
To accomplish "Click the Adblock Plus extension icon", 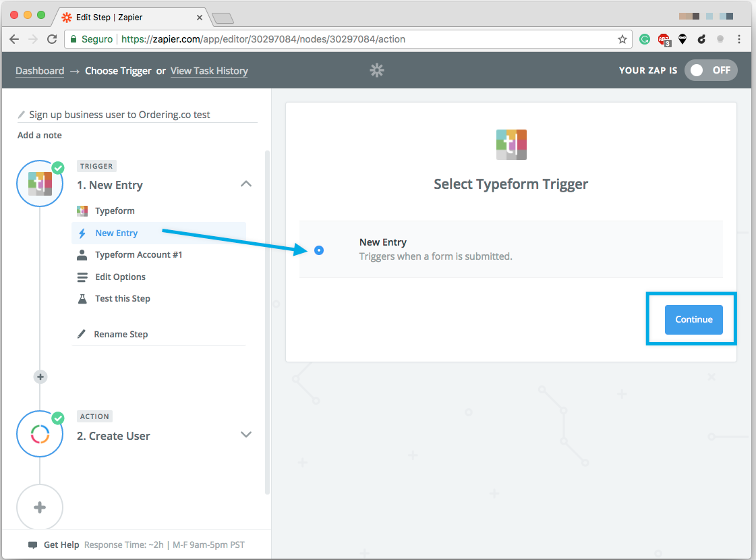I will tap(664, 40).
